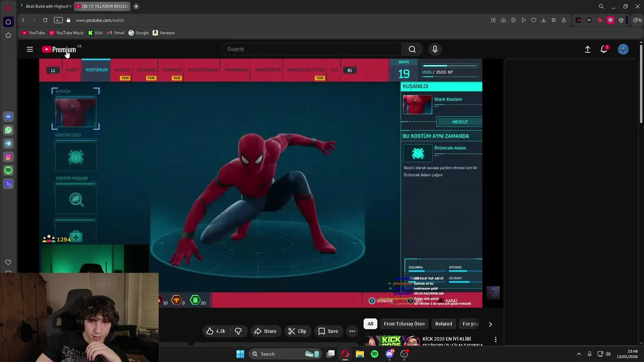Open the YouTube Music bookmark
Screen dimensions: 644x362
(66, 33)
